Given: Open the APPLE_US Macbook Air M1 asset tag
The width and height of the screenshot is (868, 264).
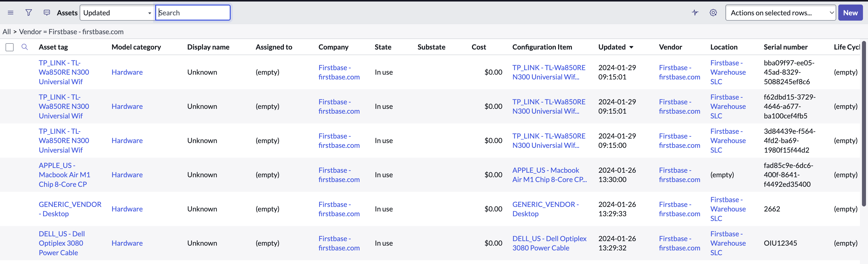Looking at the screenshot, I should [x=64, y=175].
